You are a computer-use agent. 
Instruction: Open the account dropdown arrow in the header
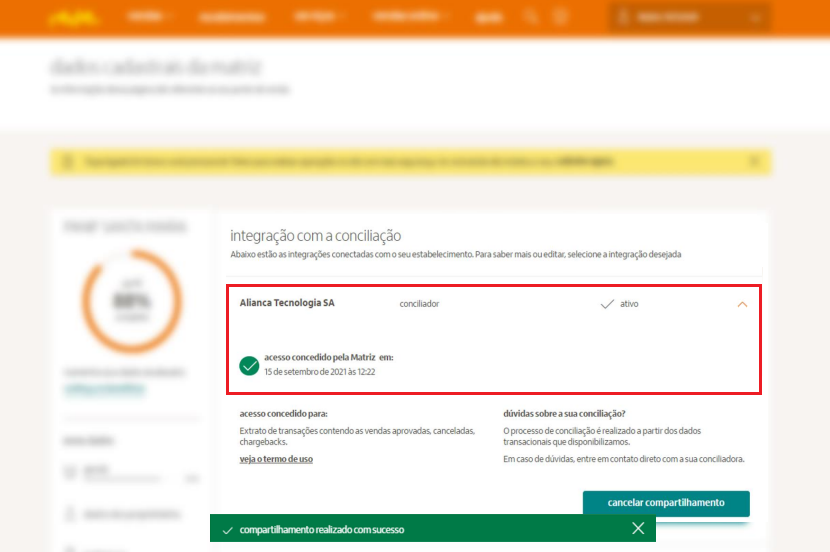tap(755, 18)
